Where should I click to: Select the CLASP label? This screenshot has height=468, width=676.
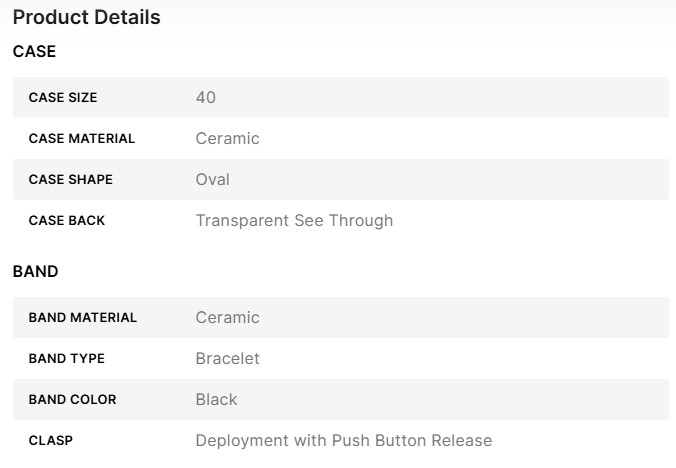pos(50,441)
